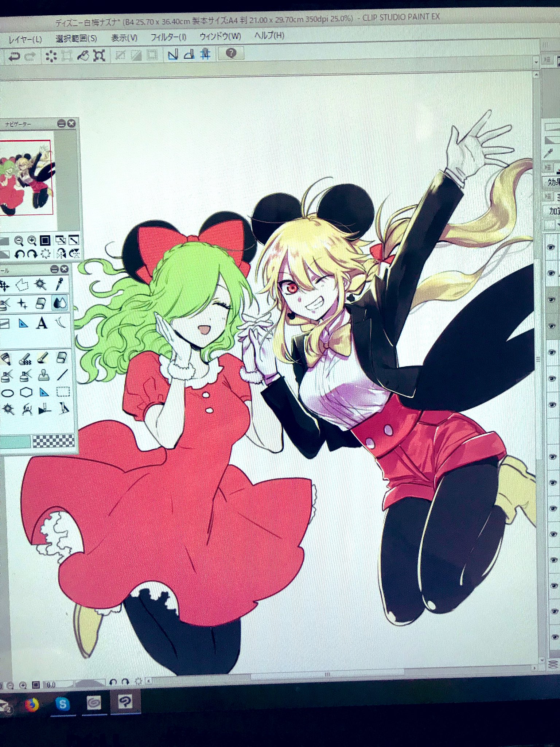Collapse the tool palette with its minus button

(54, 270)
